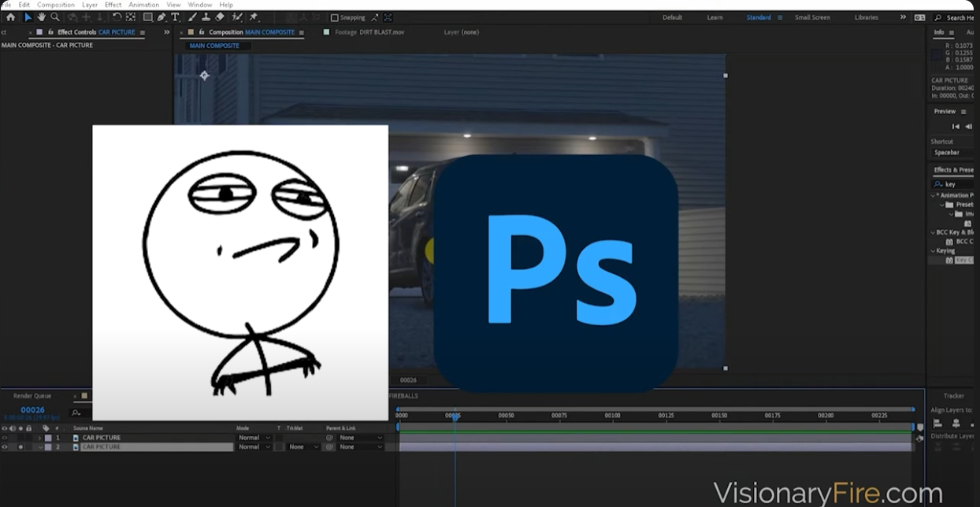The height and width of the screenshot is (507, 980).
Task: Open the Composition menu
Action: pyautogui.click(x=56, y=5)
